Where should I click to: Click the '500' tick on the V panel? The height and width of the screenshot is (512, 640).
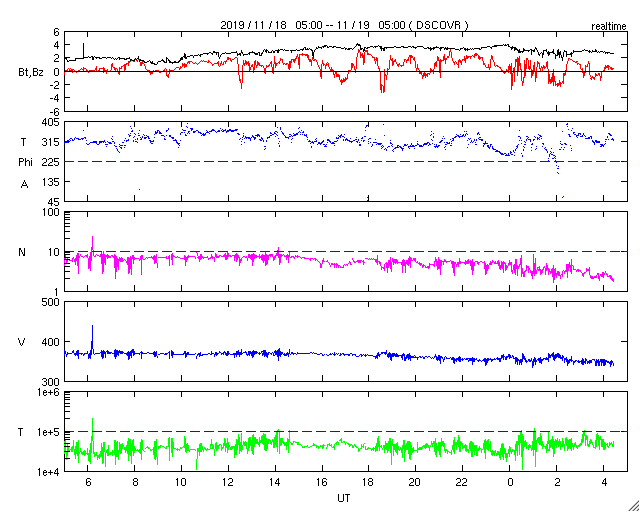(x=51, y=303)
